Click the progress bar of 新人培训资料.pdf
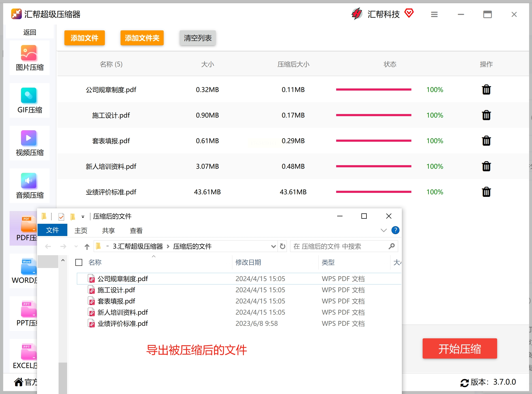Viewport: 532px width, 394px height. pos(373,166)
